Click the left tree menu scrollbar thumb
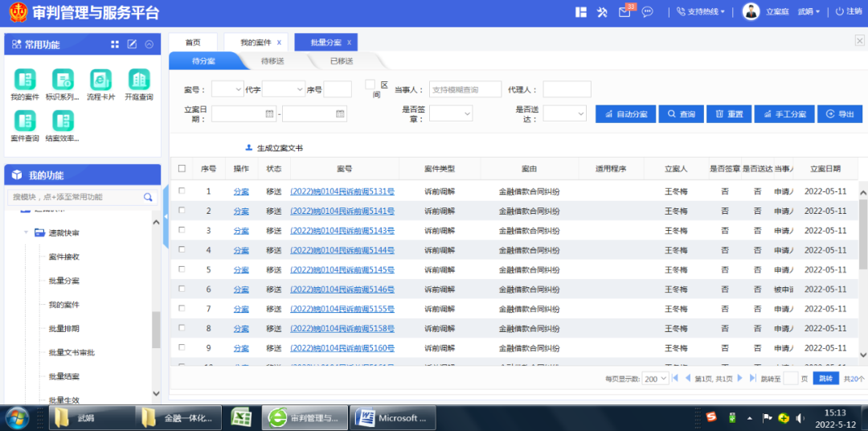 click(156, 330)
